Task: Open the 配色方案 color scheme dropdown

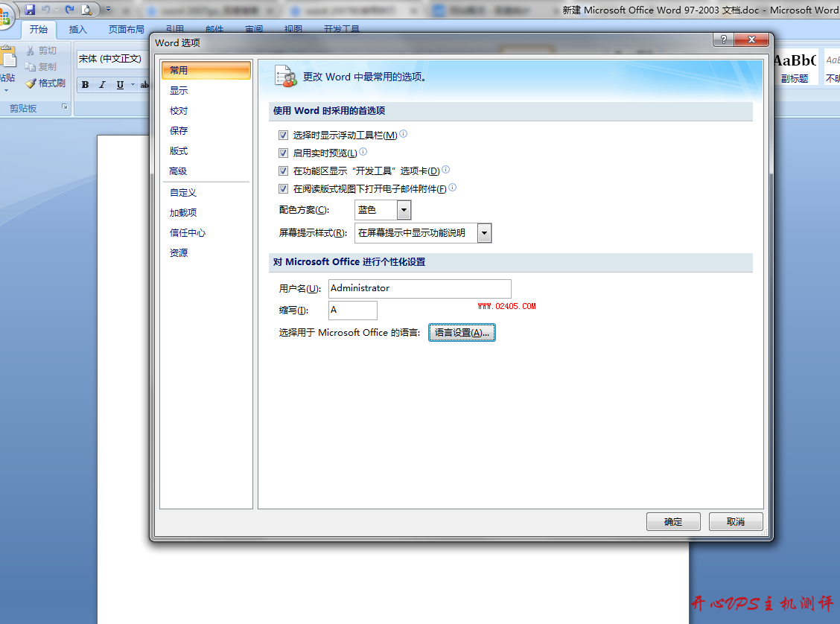Action: 404,210
